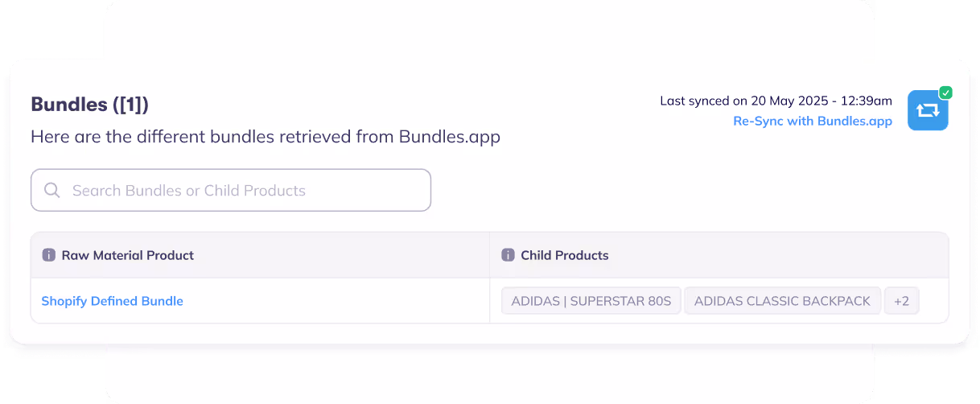Click the Raw Material Product column header
The image size is (980, 404).
click(127, 255)
